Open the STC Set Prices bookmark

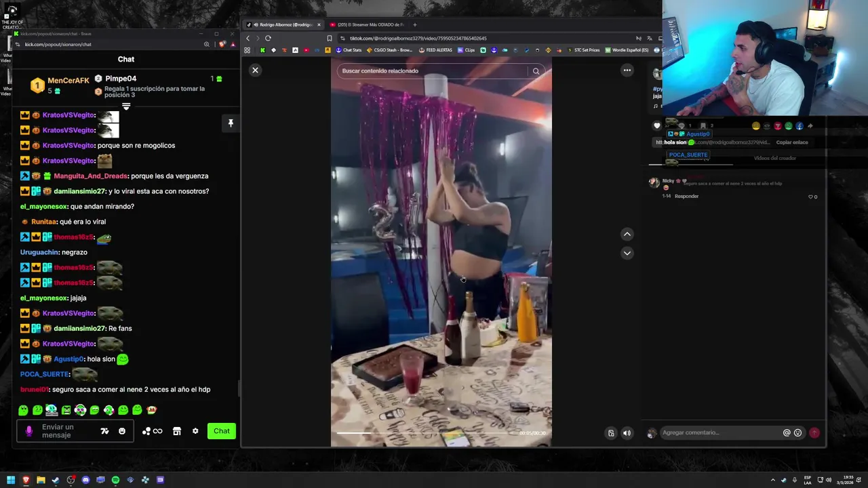click(x=583, y=50)
